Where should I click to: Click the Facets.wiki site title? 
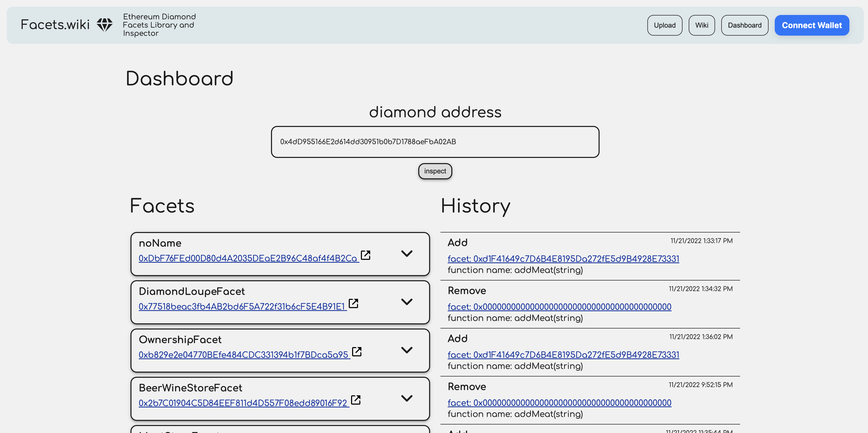(55, 25)
